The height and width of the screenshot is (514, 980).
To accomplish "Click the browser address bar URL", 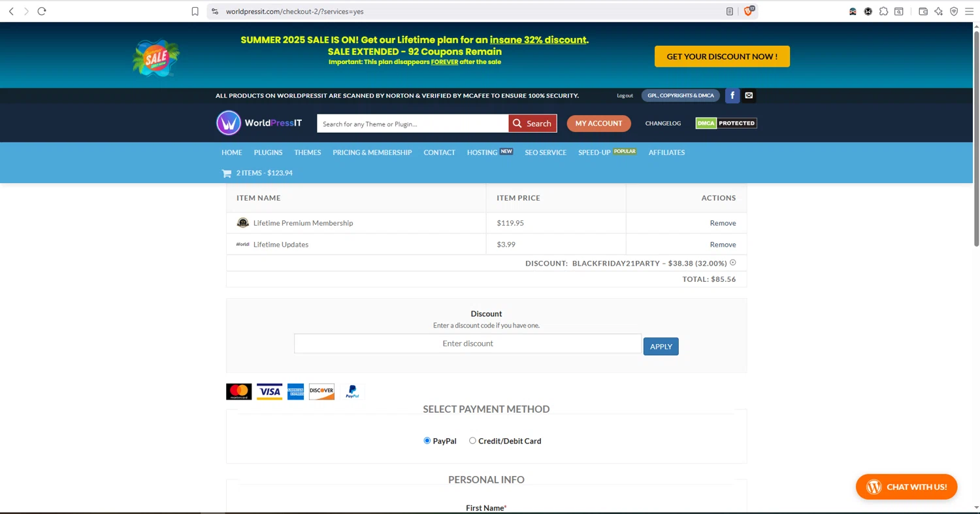I will click(x=295, y=11).
